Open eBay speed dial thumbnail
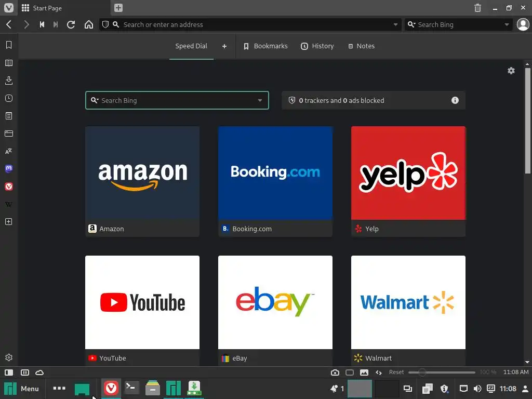 (x=275, y=302)
